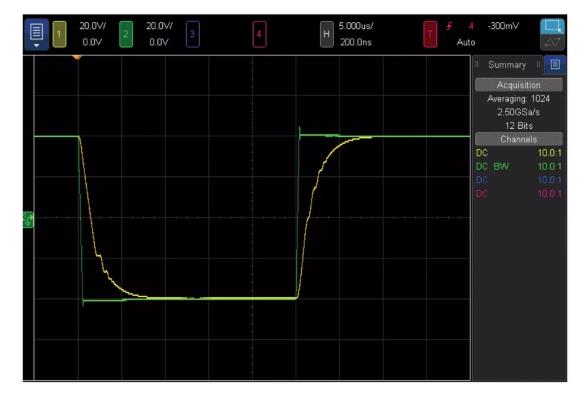Click the Auto trigger mode label
Screen dimensions: 578x400
pos(466,42)
